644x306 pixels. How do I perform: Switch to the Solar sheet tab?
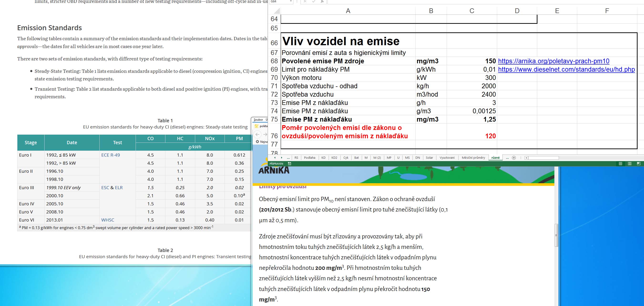(x=429, y=158)
